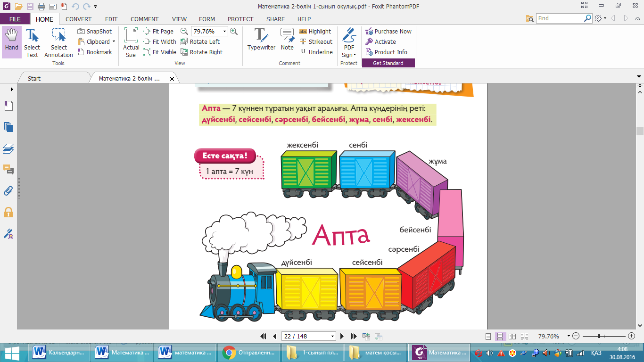Apply Fit Visible view
The image size is (644, 362).
(x=160, y=52)
